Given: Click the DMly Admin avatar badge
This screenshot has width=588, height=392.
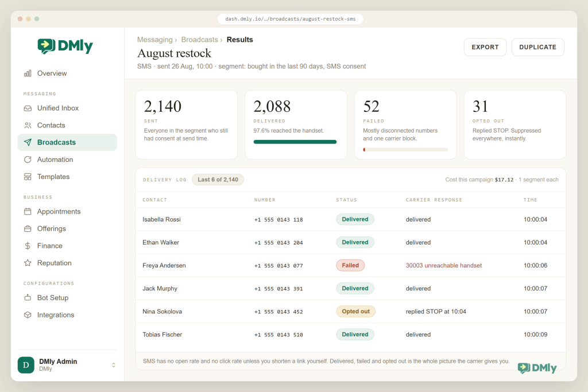Looking at the screenshot, I should (x=26, y=365).
